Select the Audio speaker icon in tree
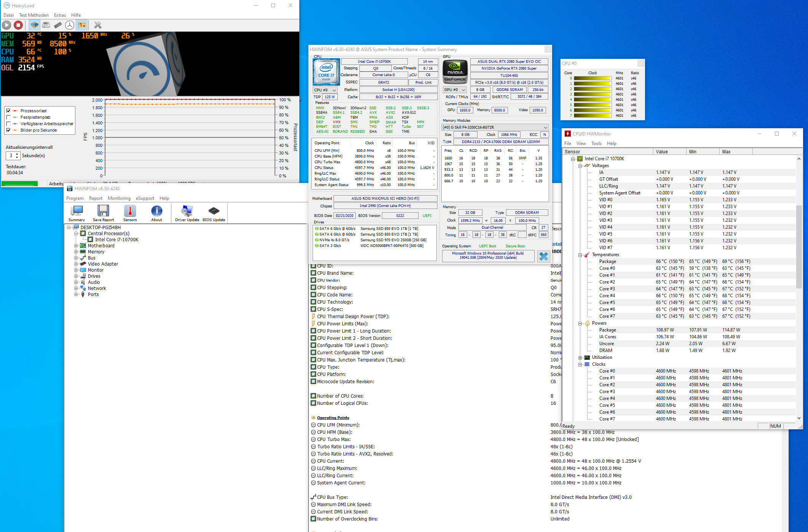The width and height of the screenshot is (808, 532). click(x=83, y=282)
